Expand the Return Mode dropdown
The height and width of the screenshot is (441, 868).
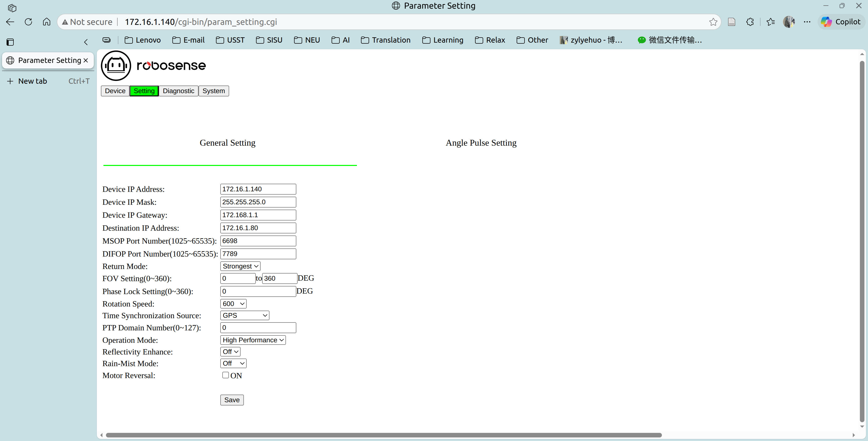tap(240, 266)
